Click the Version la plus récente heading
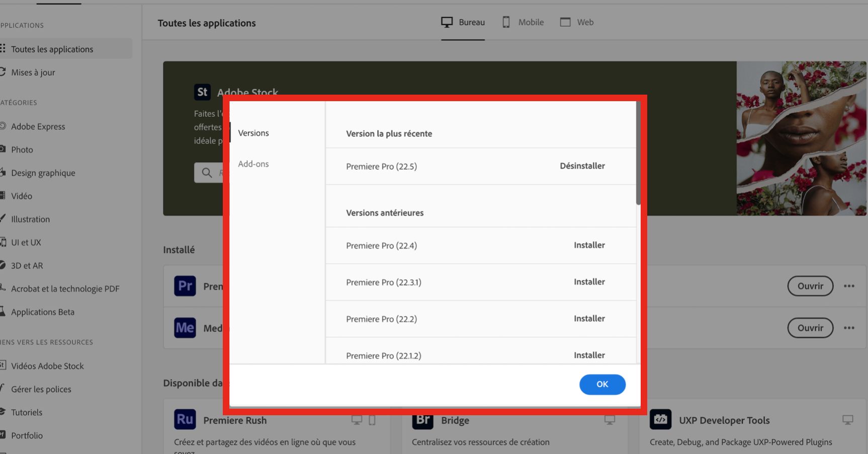 [389, 133]
